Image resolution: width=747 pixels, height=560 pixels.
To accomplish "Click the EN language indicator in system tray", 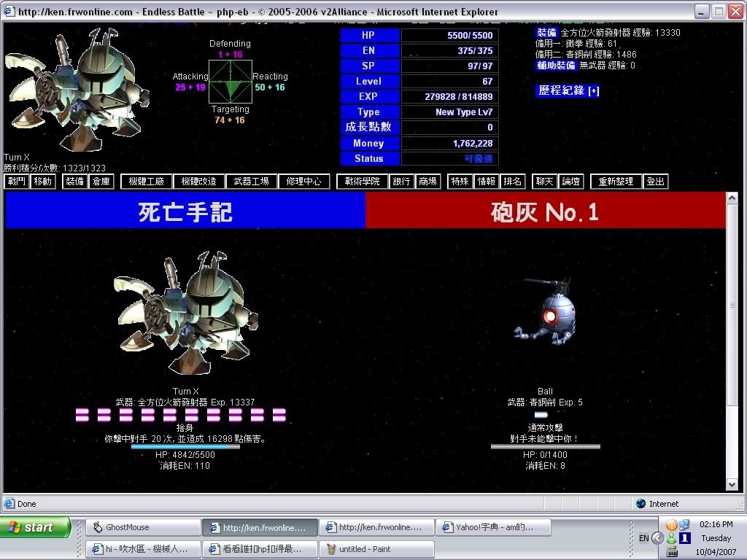I will 643,538.
